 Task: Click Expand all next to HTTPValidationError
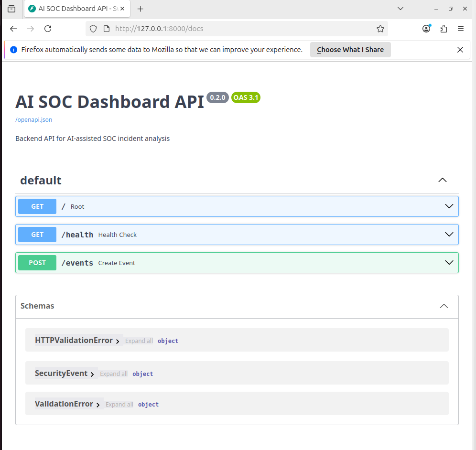[139, 341]
